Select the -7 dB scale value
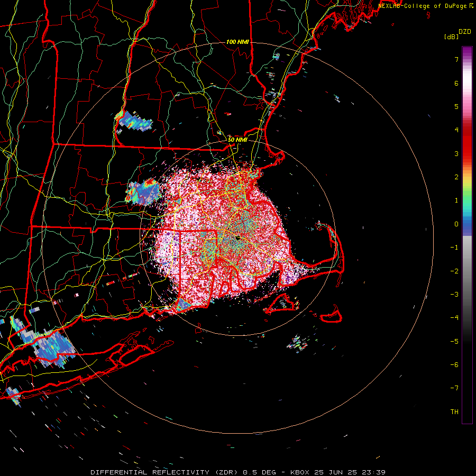This screenshot has height=476, width=476. [454, 388]
